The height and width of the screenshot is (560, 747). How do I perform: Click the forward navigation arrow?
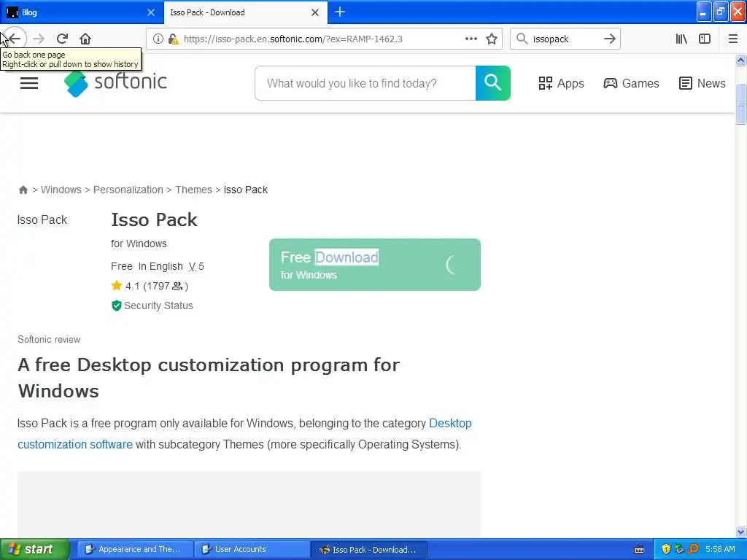click(x=39, y=39)
